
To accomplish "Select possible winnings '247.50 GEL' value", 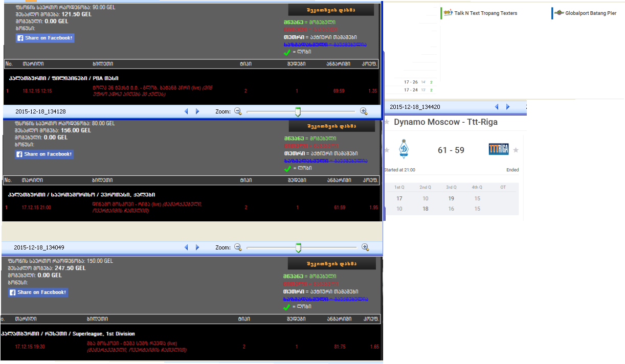I will click(x=71, y=268).
